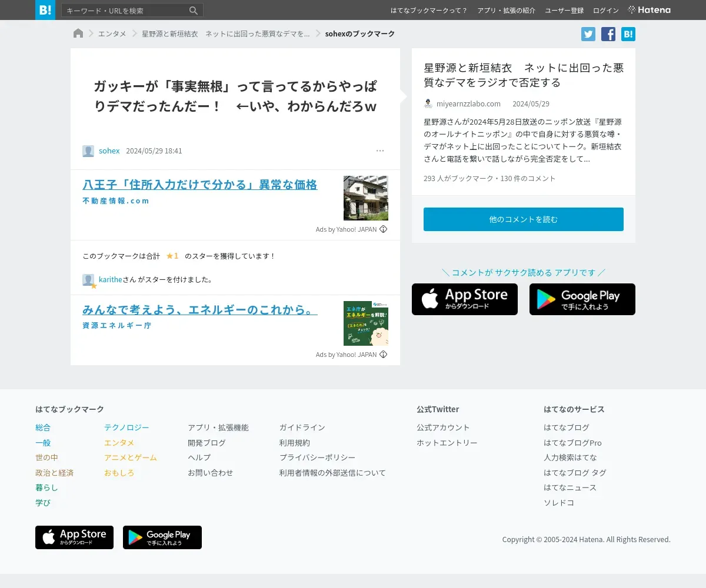Viewport: 706px width, 588px height.
Task: Open 総合 footer category
Action: click(x=43, y=427)
